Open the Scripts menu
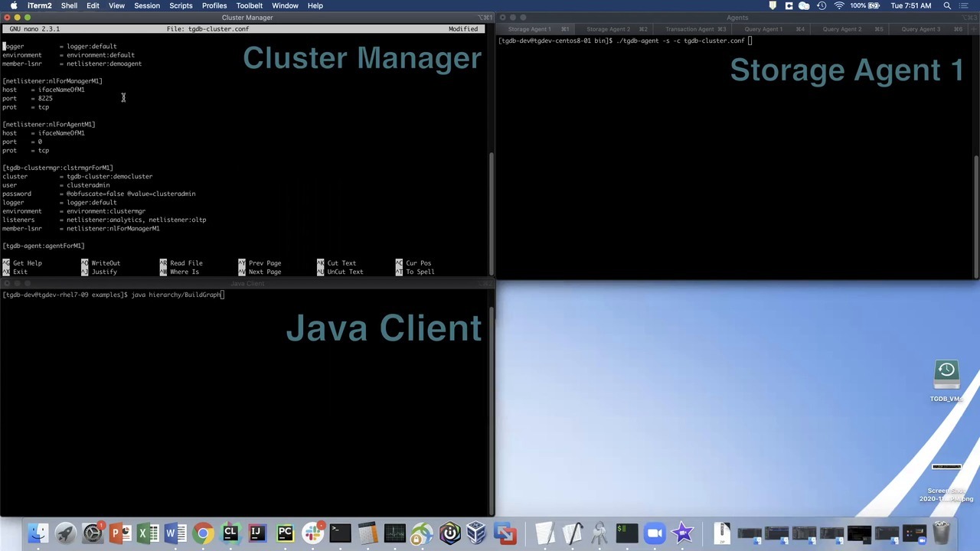 [181, 5]
